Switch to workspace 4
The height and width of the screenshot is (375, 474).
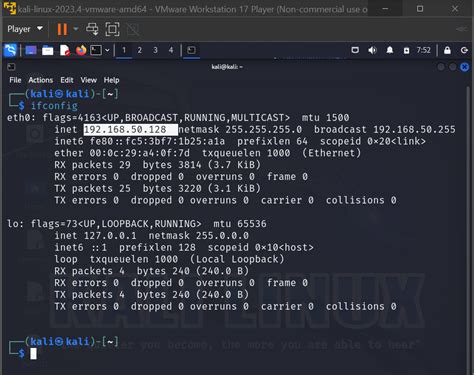pyautogui.click(x=171, y=50)
